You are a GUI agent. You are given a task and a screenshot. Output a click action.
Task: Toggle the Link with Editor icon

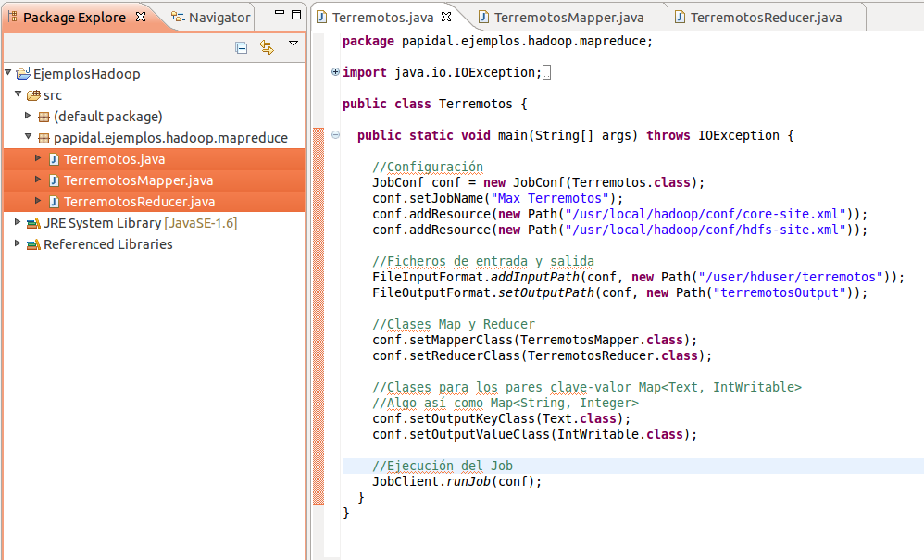point(266,45)
